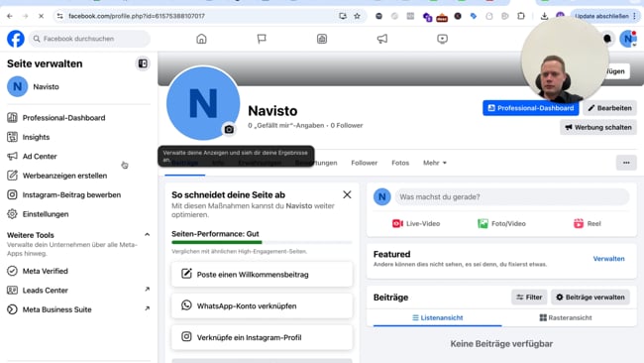Open Ad Center in the sidebar
The width and height of the screenshot is (644, 363).
coord(78,157)
